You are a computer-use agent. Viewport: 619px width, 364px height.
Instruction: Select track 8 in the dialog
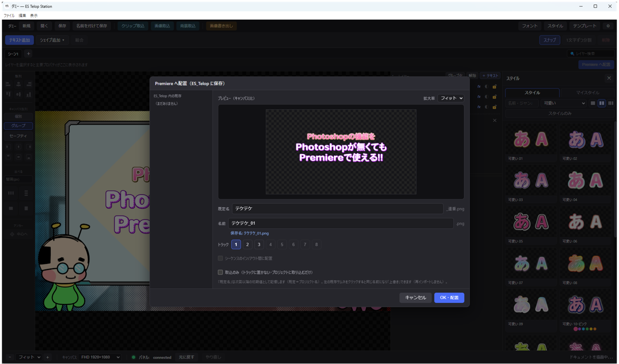[x=316, y=245]
